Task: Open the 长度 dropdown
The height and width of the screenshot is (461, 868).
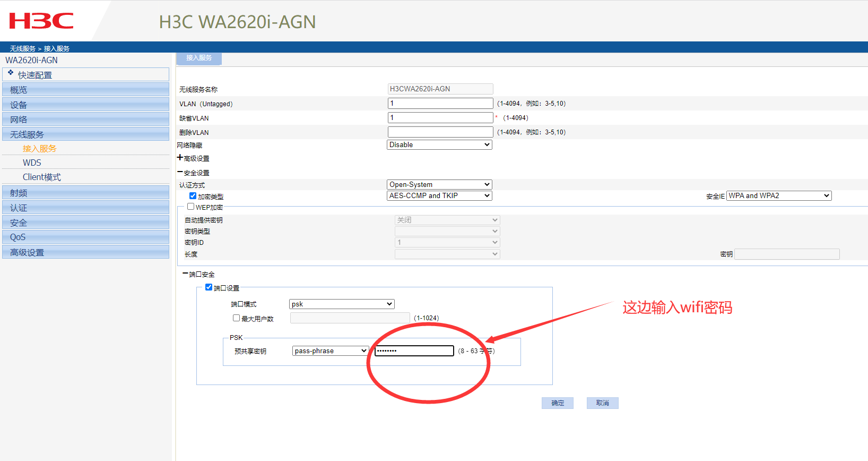Action: pos(447,254)
